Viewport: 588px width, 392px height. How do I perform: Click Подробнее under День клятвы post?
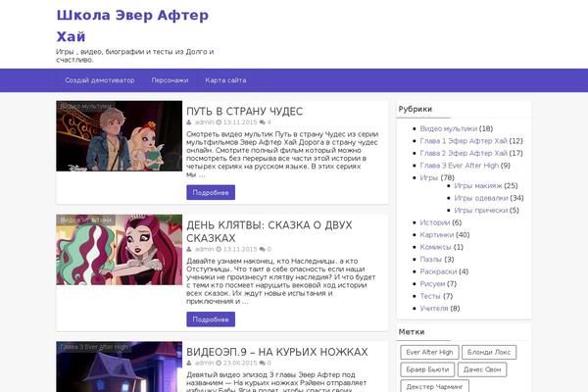coord(211,319)
